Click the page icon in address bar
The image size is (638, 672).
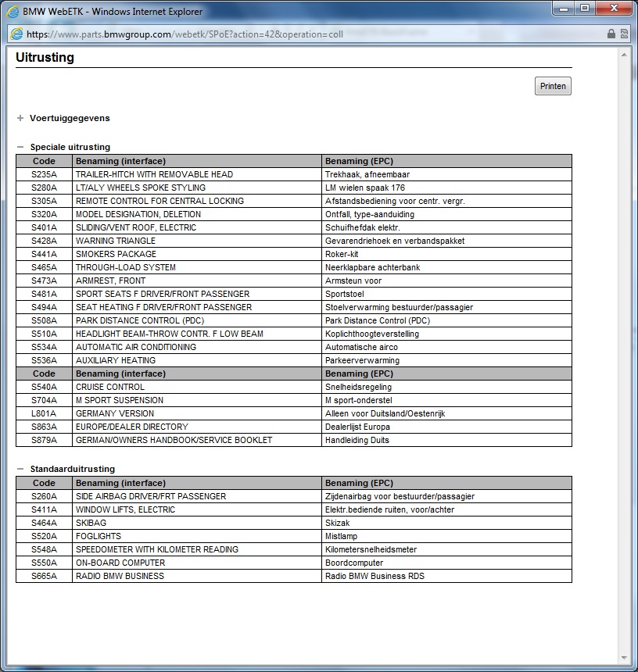(x=16, y=34)
